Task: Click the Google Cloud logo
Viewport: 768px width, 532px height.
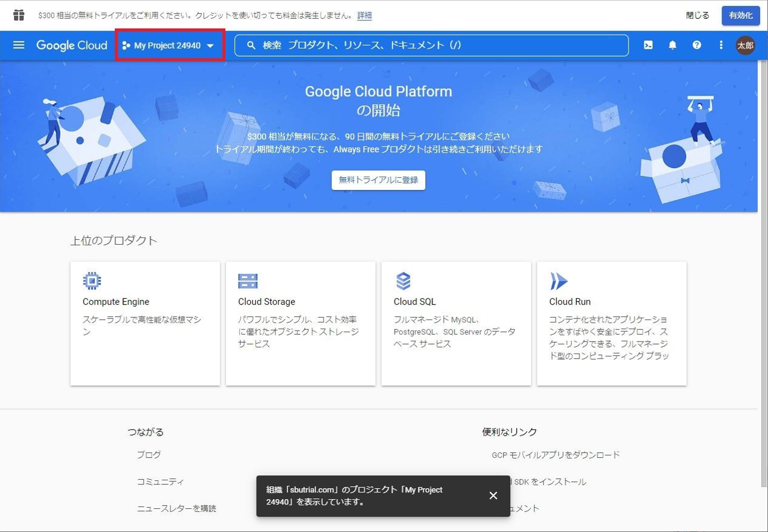Action: point(72,45)
